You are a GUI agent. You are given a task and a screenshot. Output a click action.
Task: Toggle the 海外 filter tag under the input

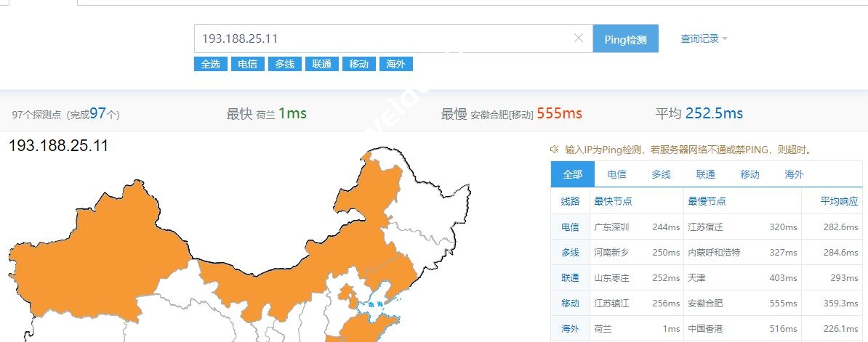[395, 64]
